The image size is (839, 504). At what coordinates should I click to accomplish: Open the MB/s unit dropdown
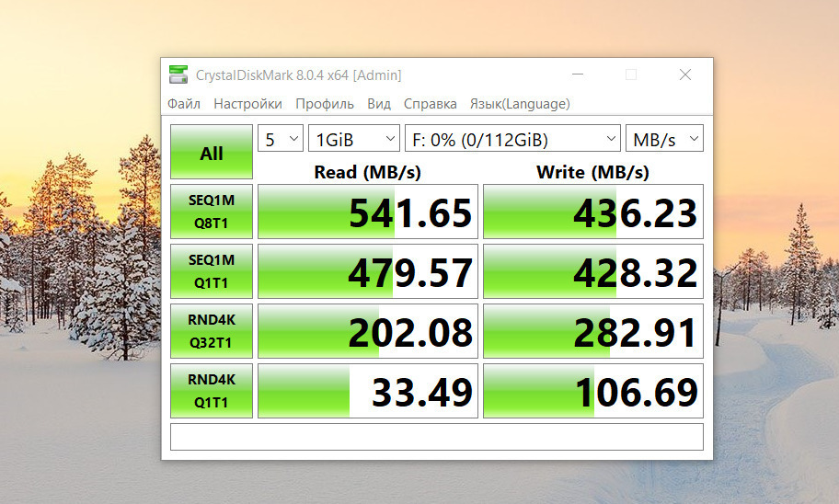coord(664,139)
